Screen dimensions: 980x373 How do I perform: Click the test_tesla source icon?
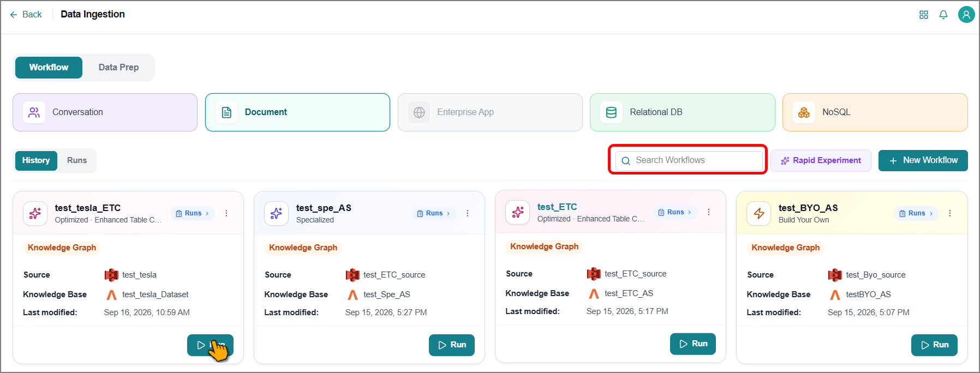pos(111,275)
